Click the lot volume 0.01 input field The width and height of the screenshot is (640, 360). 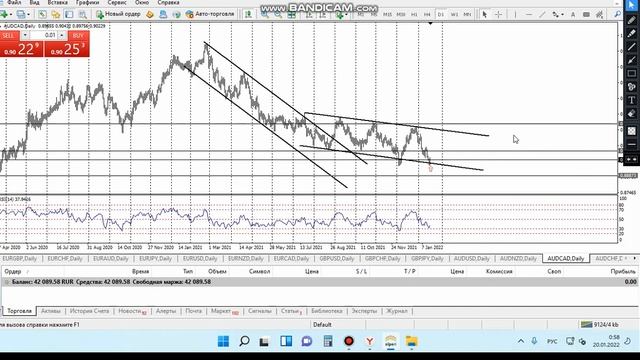(x=44, y=36)
